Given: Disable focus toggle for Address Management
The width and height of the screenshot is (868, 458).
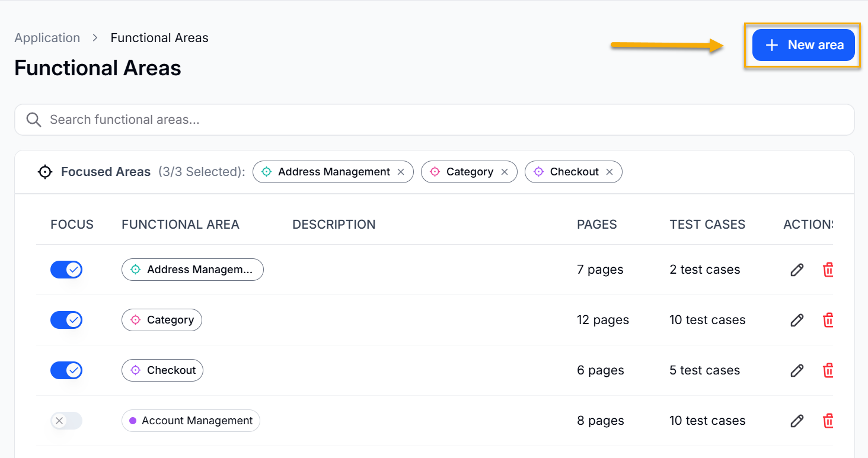Looking at the screenshot, I should (66, 270).
